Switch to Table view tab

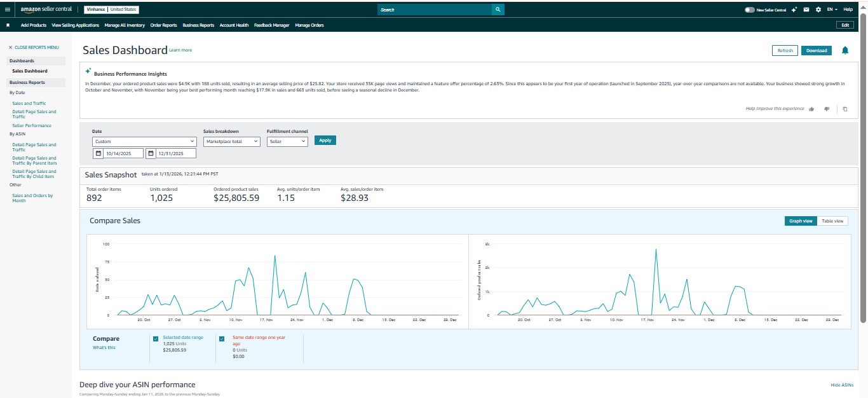[832, 221]
